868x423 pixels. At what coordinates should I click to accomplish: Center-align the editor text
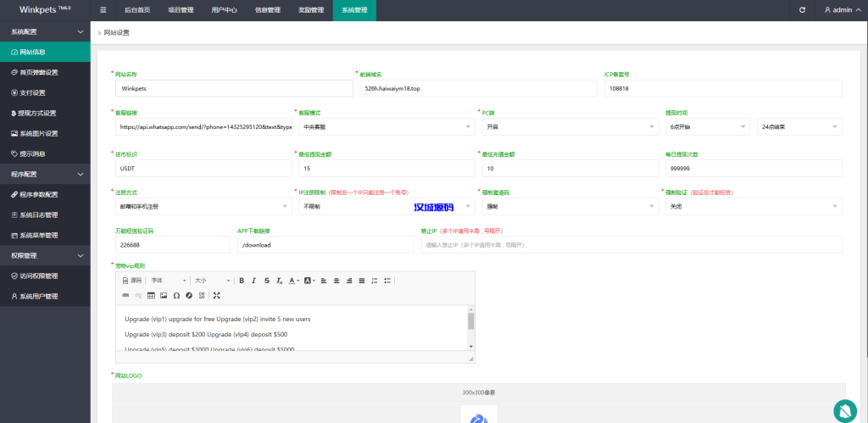pos(337,280)
